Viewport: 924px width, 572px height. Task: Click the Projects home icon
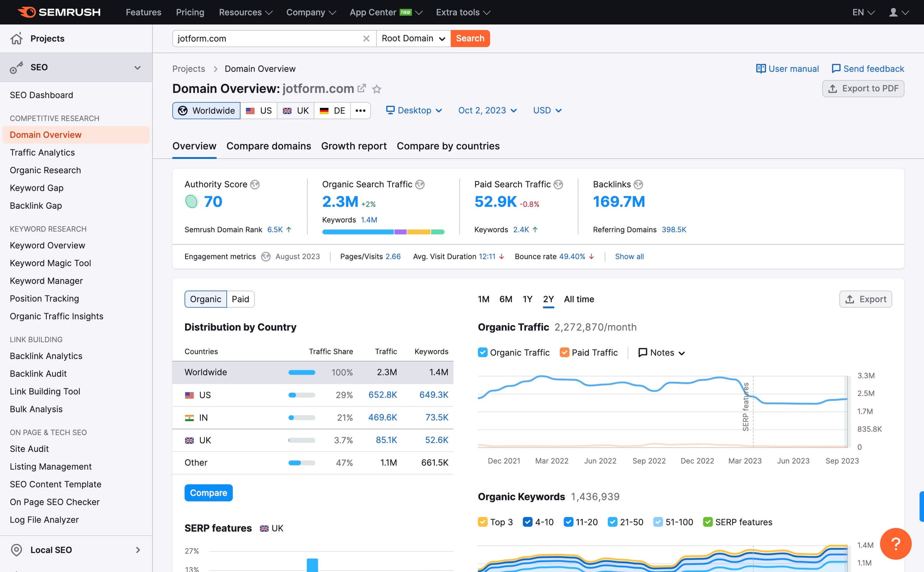[17, 39]
